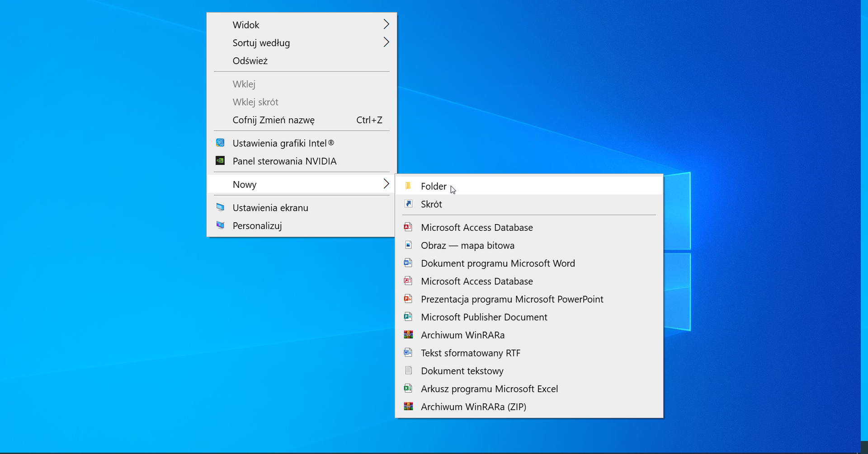
Task: Click the Ustawienia ekranu monitor icon
Action: [220, 207]
